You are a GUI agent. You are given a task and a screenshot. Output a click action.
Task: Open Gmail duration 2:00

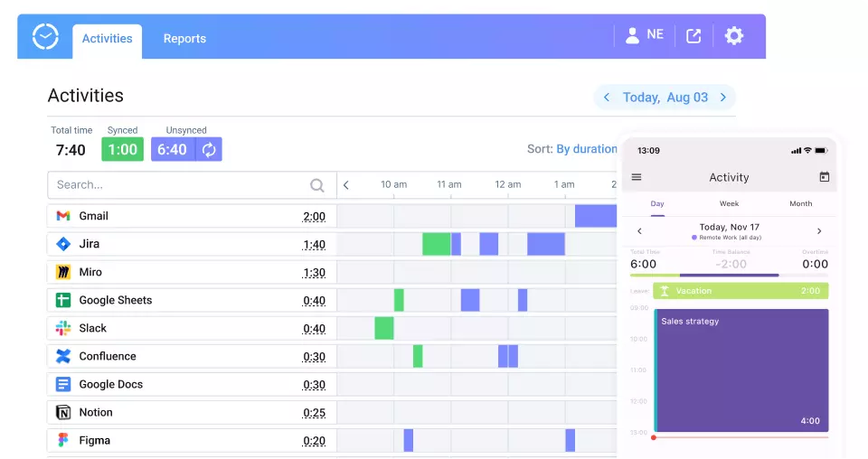point(314,217)
